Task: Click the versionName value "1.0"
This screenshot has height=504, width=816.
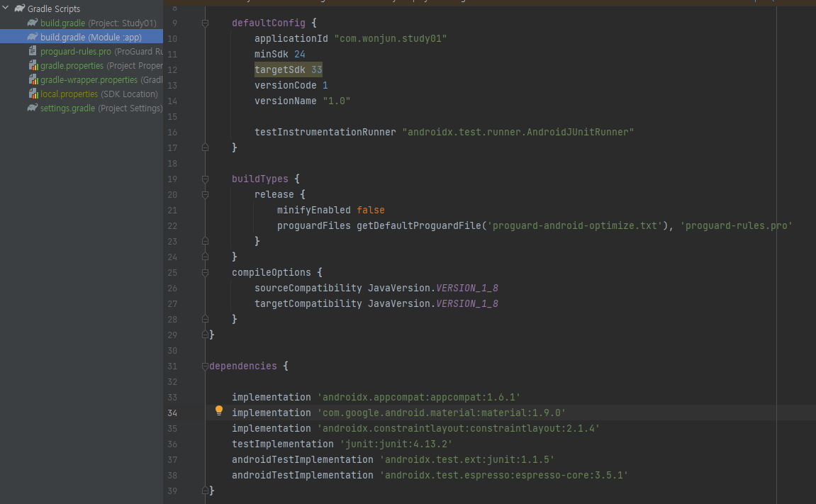Action: click(337, 101)
